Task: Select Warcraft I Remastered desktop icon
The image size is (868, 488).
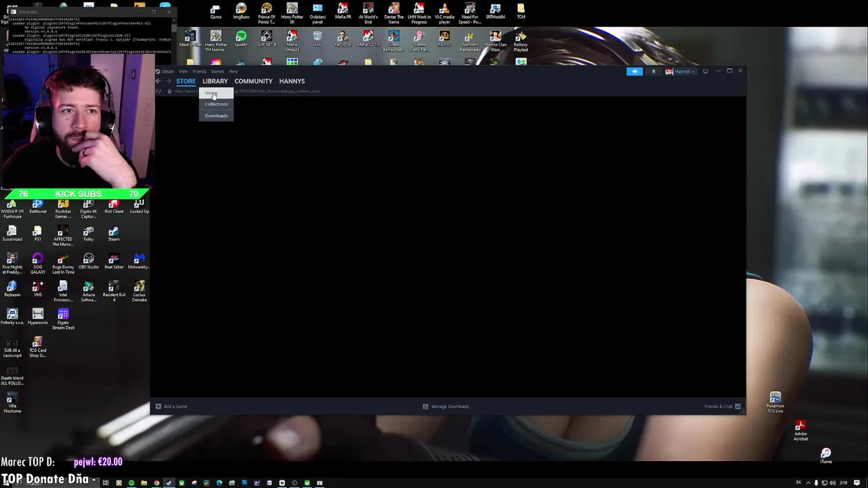Action: (470, 41)
